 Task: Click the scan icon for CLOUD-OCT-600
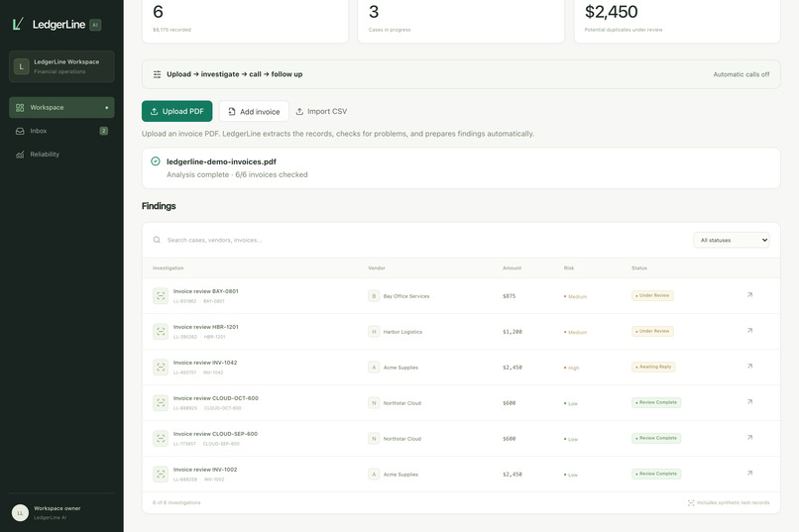[x=161, y=402]
